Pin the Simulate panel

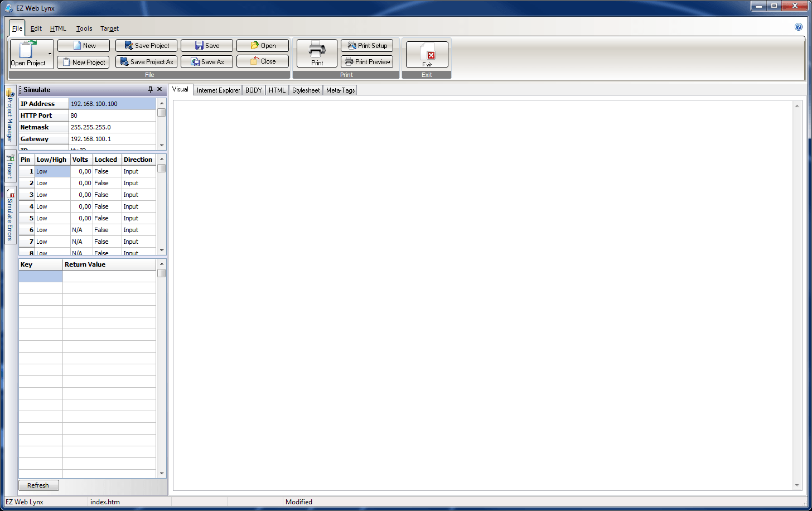pyautogui.click(x=150, y=90)
